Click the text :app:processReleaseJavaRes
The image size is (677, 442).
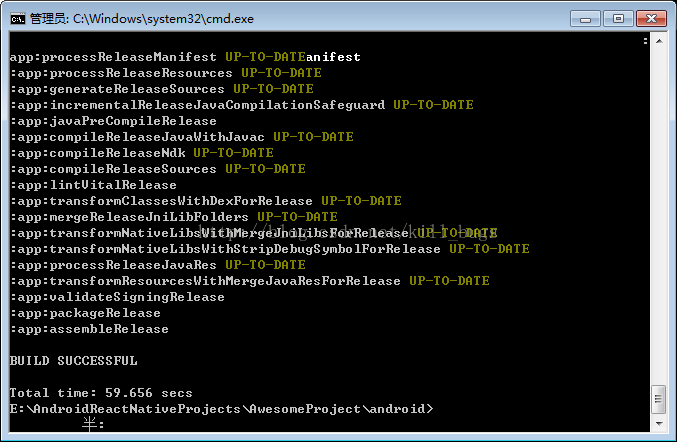click(x=113, y=265)
